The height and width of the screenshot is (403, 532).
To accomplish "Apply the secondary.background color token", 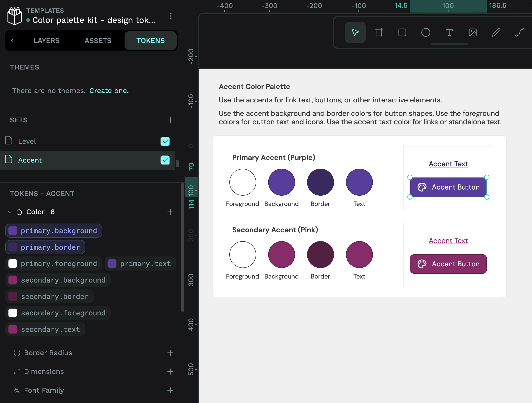I will (58, 280).
